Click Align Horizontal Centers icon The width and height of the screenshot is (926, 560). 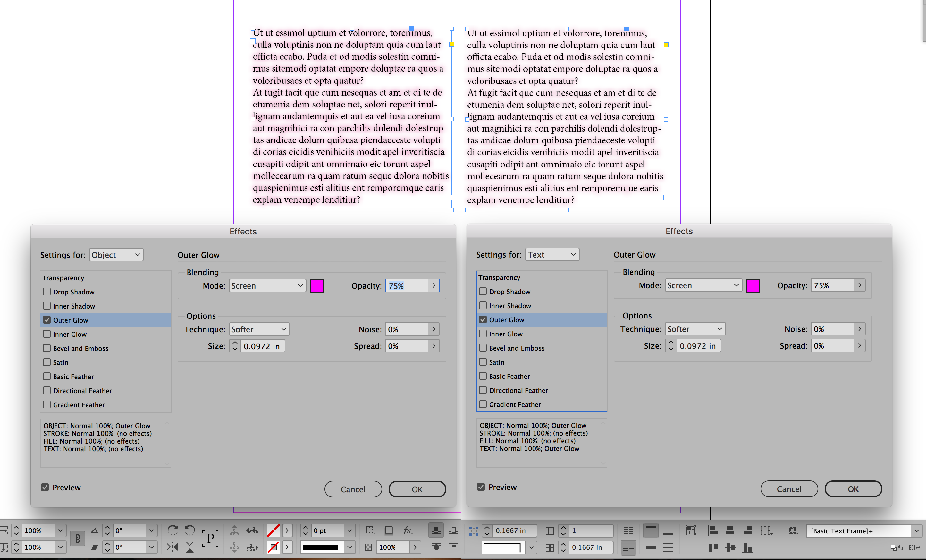coord(730,530)
